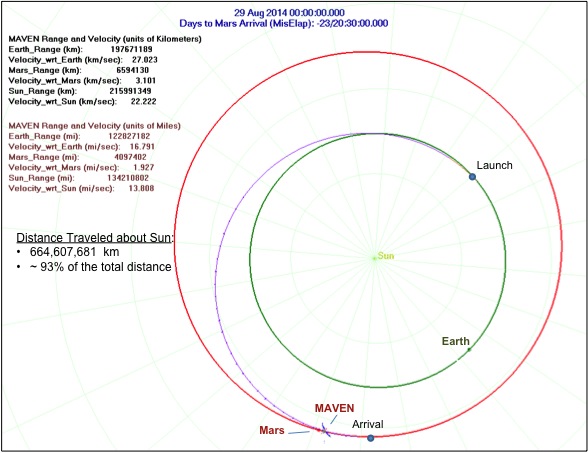Click the MAVEN red label

tap(334, 408)
